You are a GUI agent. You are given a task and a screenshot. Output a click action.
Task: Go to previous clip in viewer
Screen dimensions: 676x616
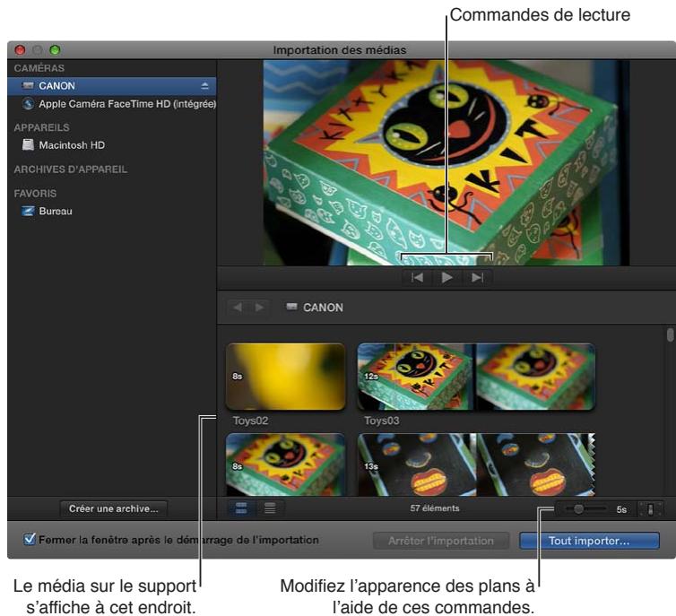[x=417, y=278]
